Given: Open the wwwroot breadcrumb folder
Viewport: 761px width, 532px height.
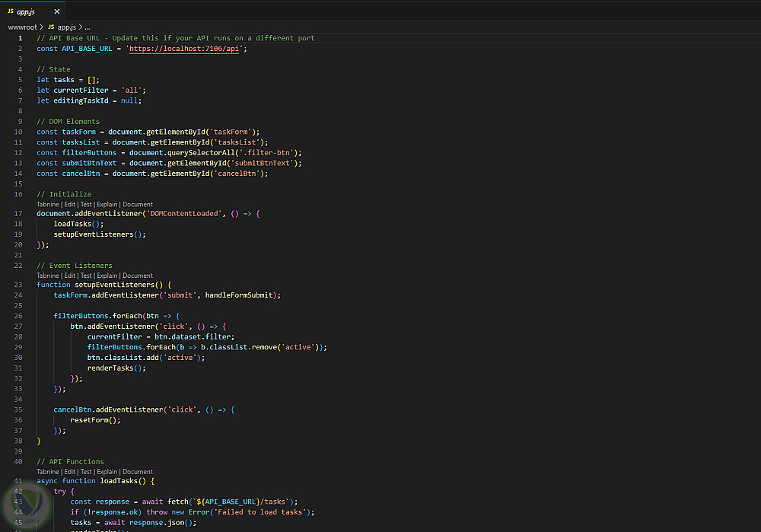Looking at the screenshot, I should [22, 27].
